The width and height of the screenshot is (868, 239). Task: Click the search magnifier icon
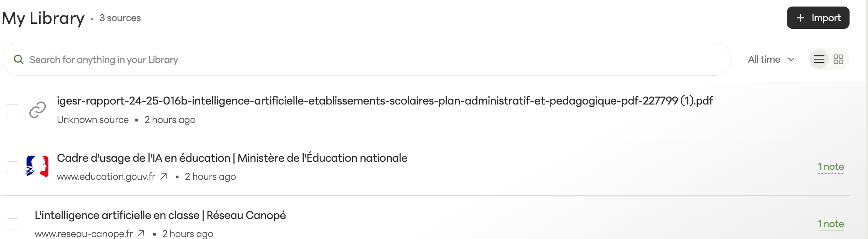pyautogui.click(x=18, y=59)
